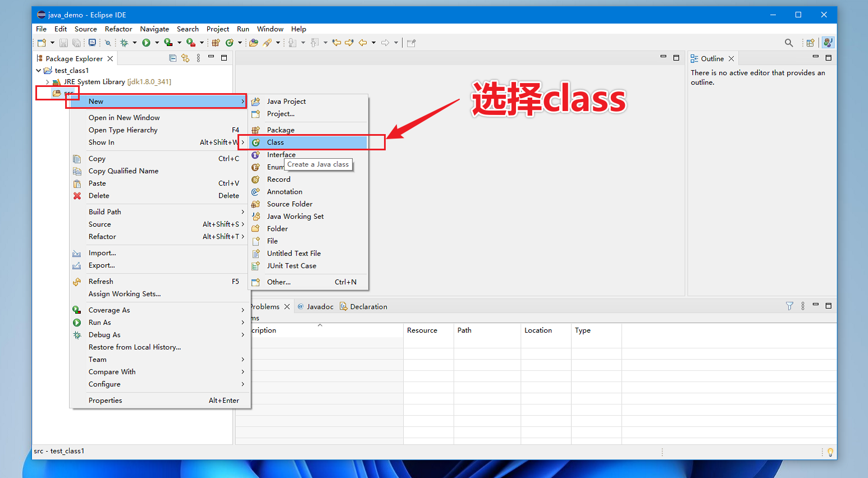Click the Last Edit Location icon
868x478 pixels.
336,43
